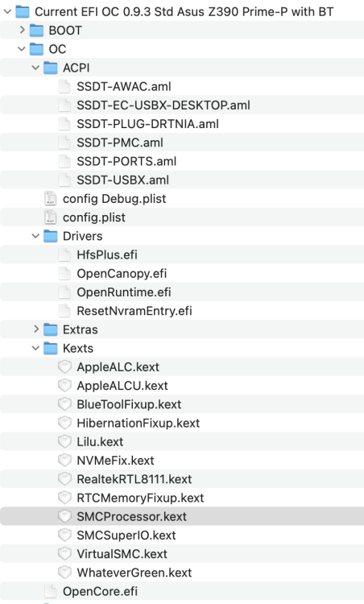Select the ACPI folder name
Screen dimensions: 364x604
[77, 68]
